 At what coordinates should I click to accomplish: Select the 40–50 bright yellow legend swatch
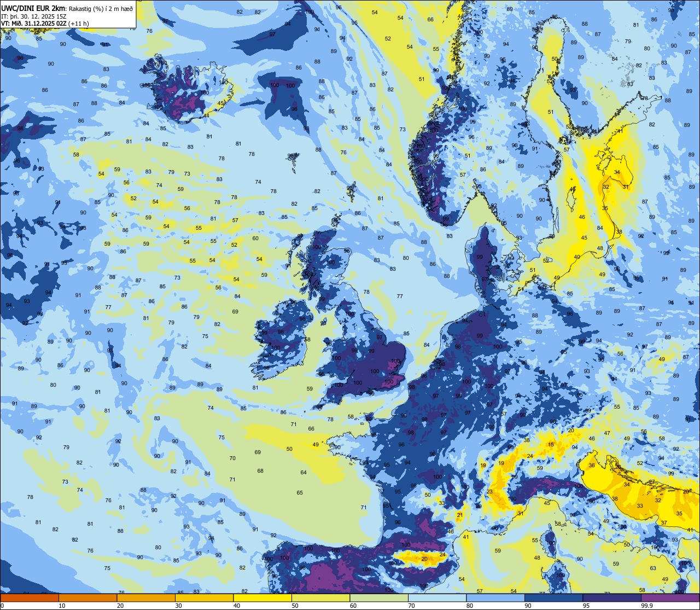click(x=262, y=597)
